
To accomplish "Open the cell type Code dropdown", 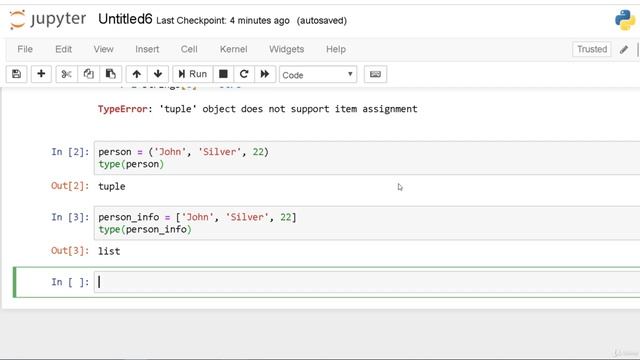I will click(x=318, y=75).
